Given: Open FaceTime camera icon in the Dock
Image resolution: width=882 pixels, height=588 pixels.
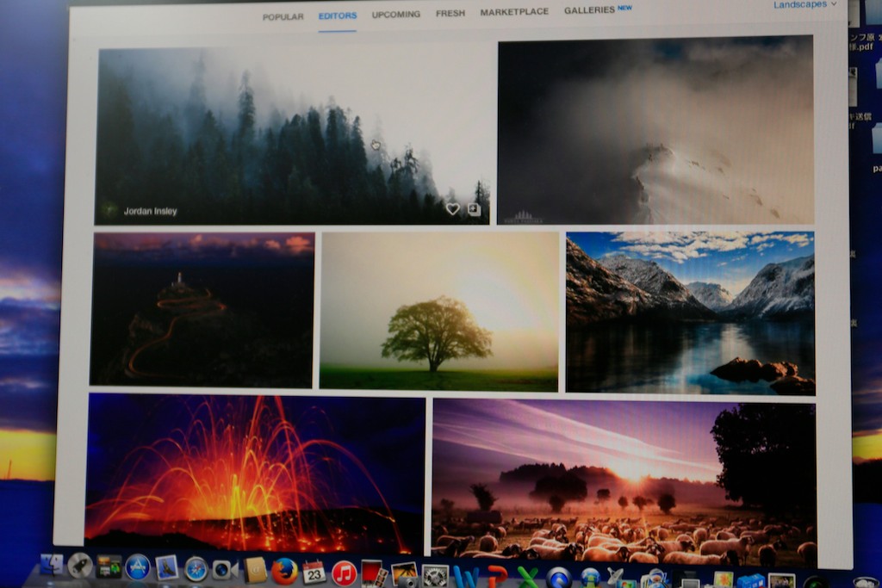Looking at the screenshot, I should click(225, 570).
